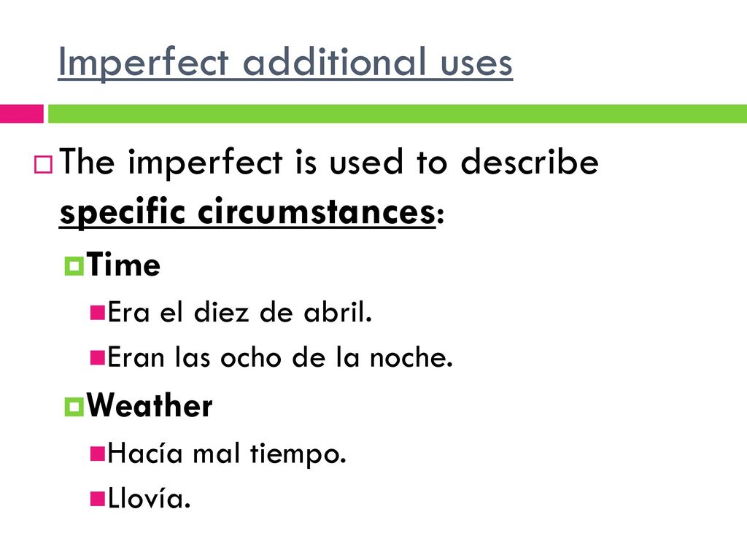Click pink bullet before 'Llovía'

coord(97,499)
